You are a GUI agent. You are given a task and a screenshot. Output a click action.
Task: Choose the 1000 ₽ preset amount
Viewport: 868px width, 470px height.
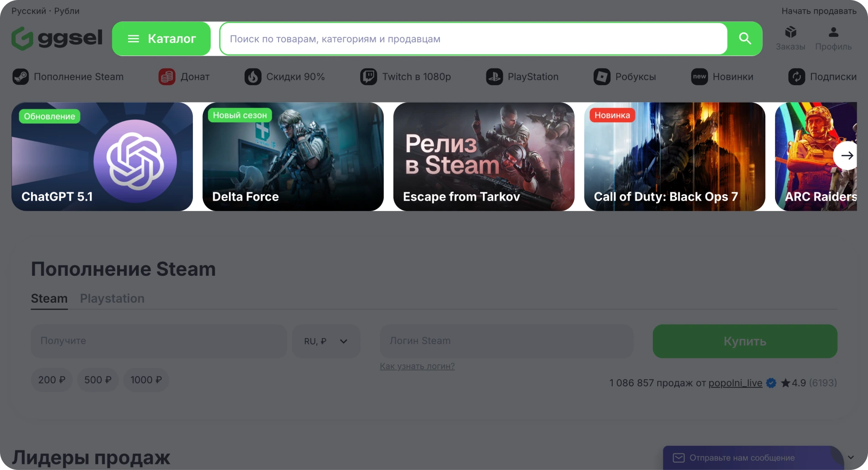146,380
